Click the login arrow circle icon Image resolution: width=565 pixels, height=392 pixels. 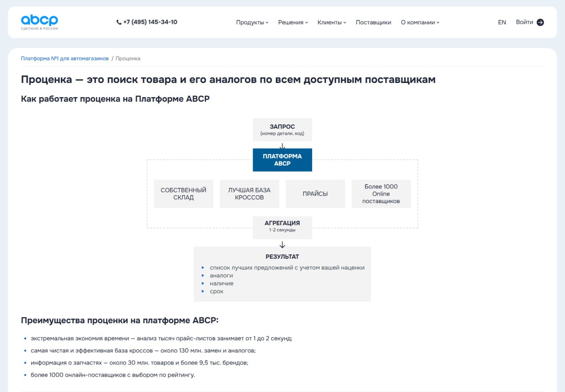pyautogui.click(x=540, y=23)
